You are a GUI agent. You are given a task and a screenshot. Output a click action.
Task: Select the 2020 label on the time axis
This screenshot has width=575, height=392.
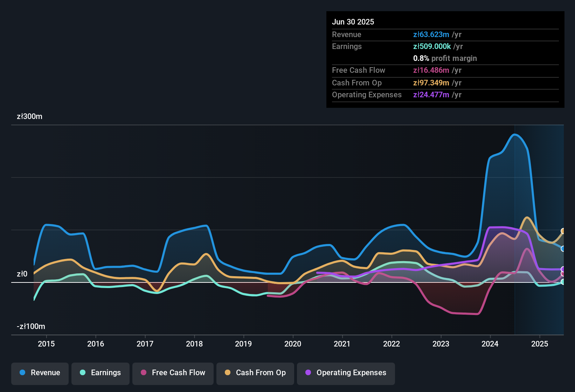coord(293,344)
